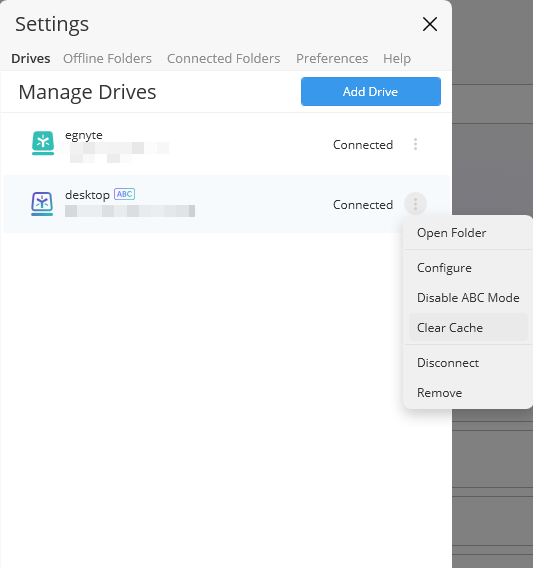Go to the Preferences tab
This screenshot has width=533, height=568.
pyautogui.click(x=332, y=58)
